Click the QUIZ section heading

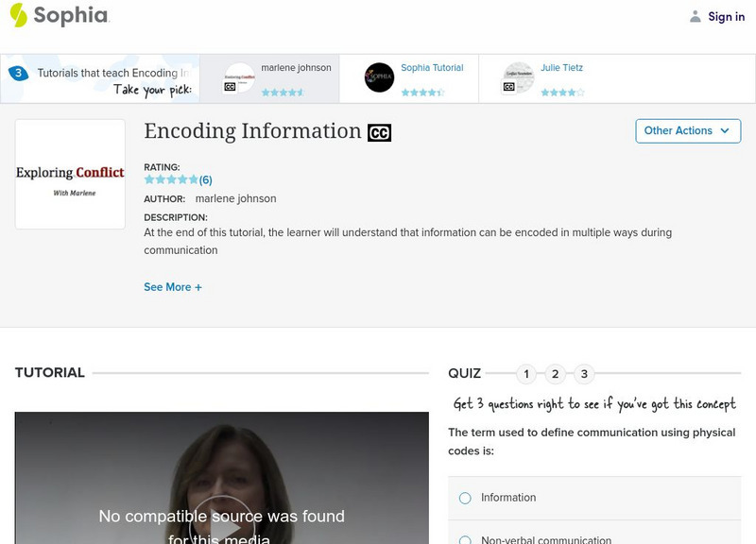pos(464,373)
